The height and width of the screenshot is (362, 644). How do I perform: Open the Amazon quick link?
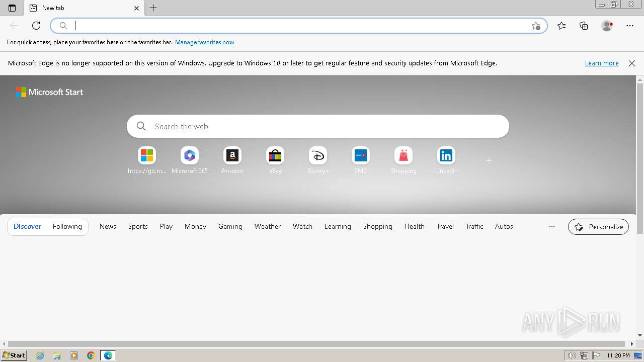point(232,160)
